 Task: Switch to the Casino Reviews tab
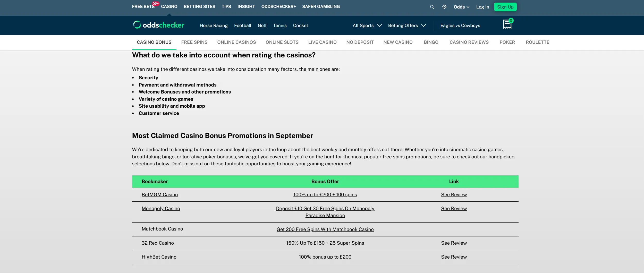(469, 42)
